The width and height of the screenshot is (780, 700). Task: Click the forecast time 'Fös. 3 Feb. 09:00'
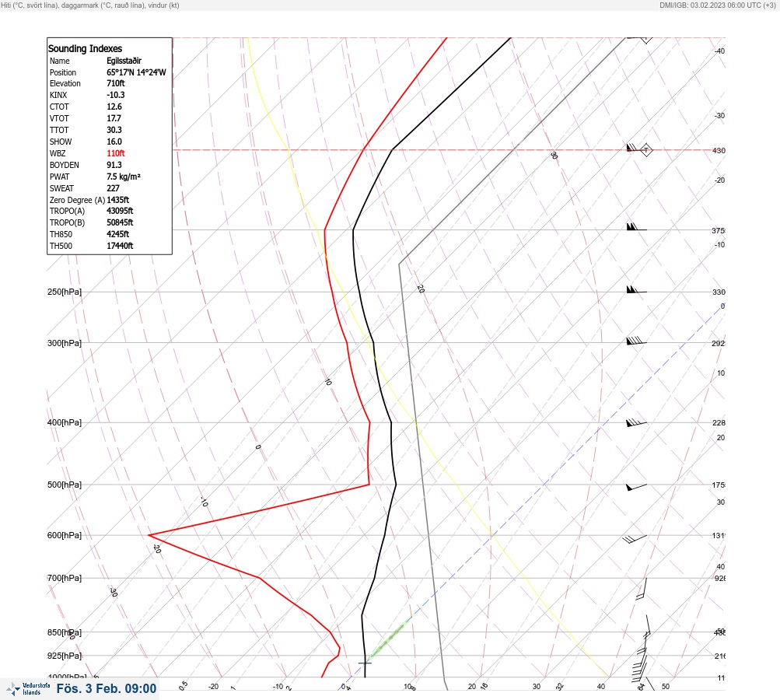[x=107, y=688]
